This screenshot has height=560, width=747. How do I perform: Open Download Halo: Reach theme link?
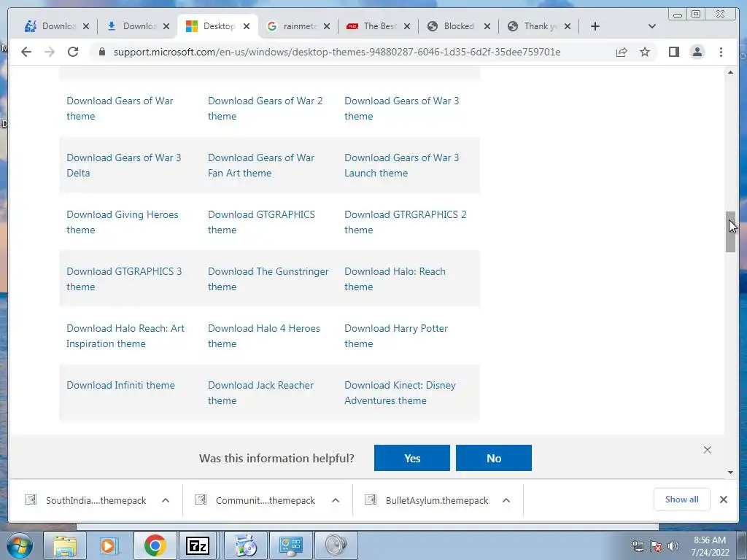pyautogui.click(x=395, y=279)
